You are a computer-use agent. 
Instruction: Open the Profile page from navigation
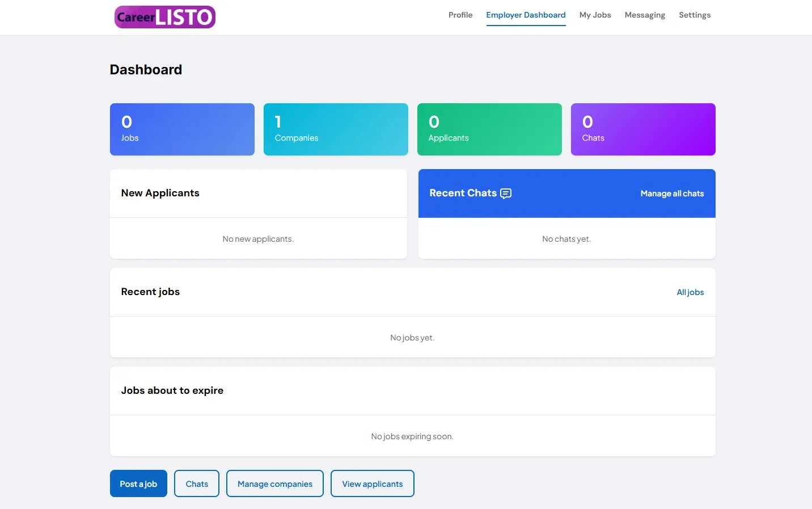coord(460,15)
